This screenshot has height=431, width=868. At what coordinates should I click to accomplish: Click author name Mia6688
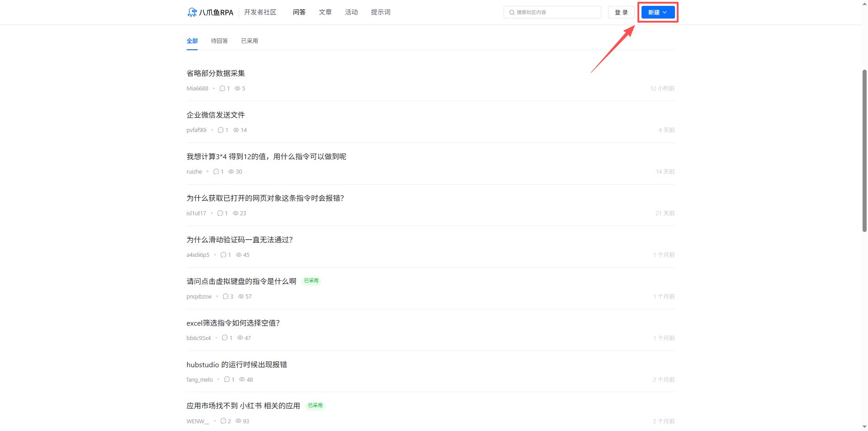pos(197,88)
